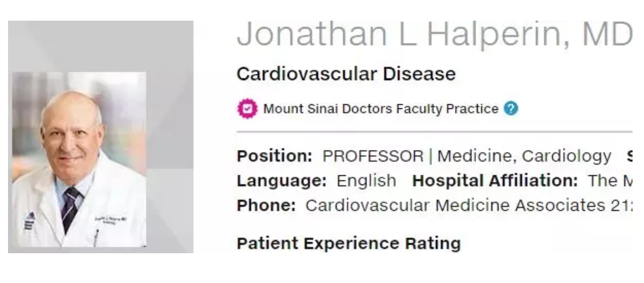Open Jonathan L Halperin's profile photo
The image size is (644, 283).
tap(79, 159)
